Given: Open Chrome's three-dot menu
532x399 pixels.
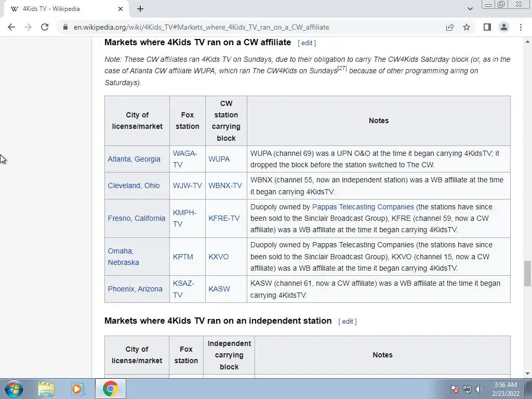Looking at the screenshot, I should coord(521,27).
